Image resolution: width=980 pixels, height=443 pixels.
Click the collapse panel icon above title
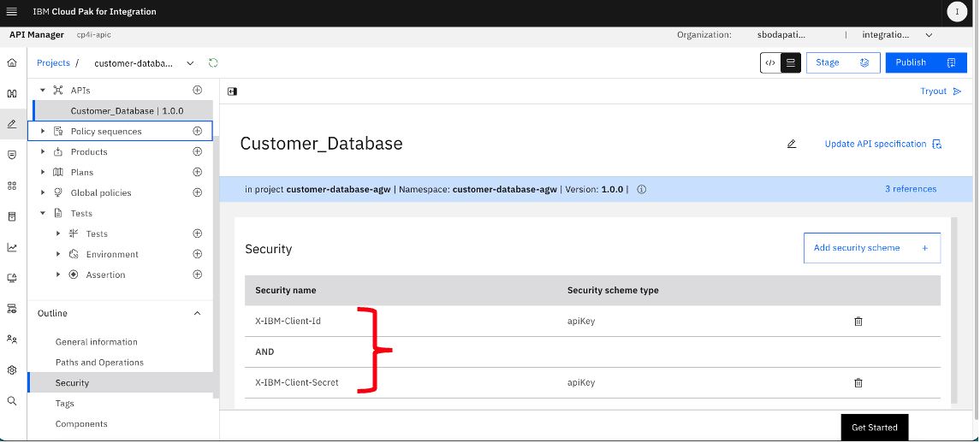[233, 92]
